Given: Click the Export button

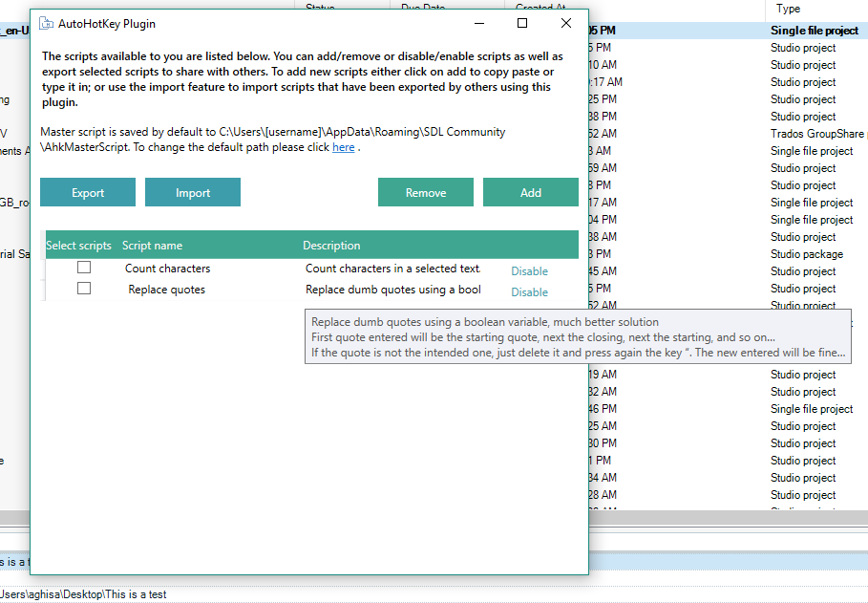Looking at the screenshot, I should 88,192.
